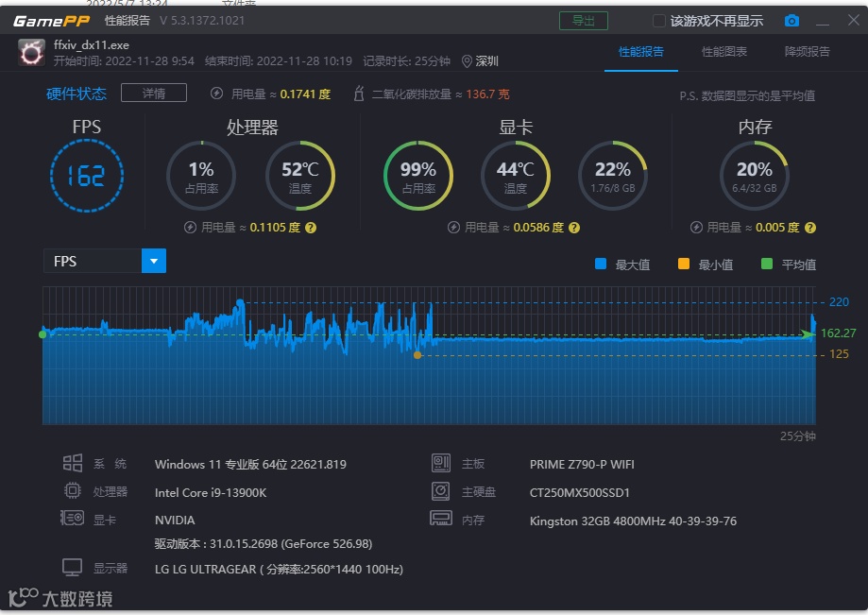This screenshot has width=868, height=615.
Task: Click the 'PRIME Z790-P WIFI' text
Action: click(582, 465)
